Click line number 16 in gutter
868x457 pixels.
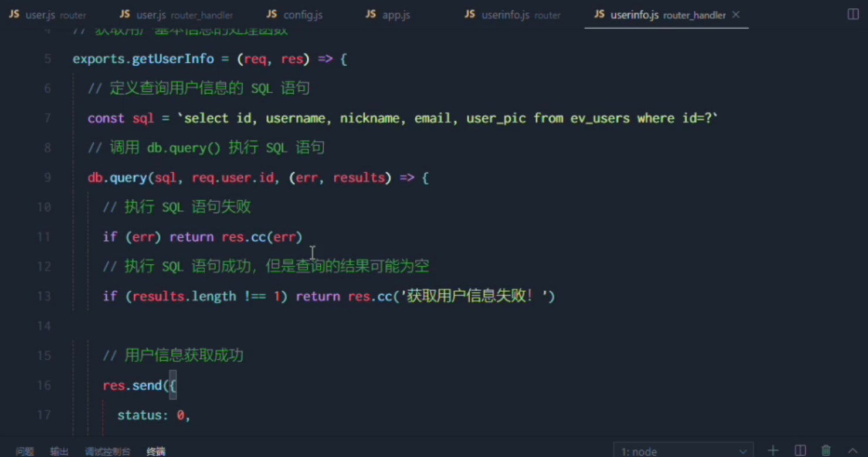[x=45, y=385]
